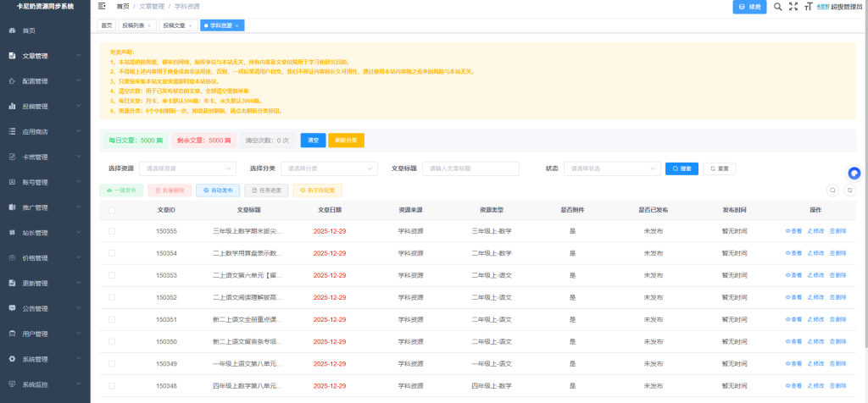Enter fullscreen mode via header icon
The height and width of the screenshot is (403, 868).
tap(793, 7)
